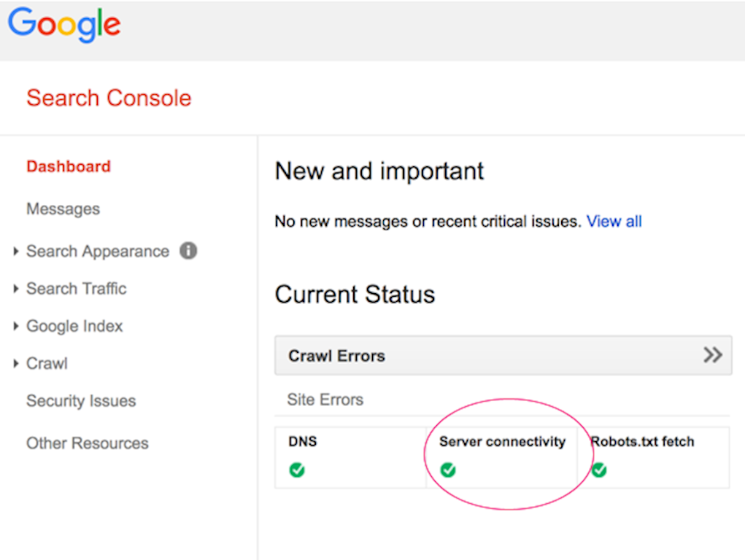
Task: Expand the Google Index section arrow
Action: coord(16,326)
